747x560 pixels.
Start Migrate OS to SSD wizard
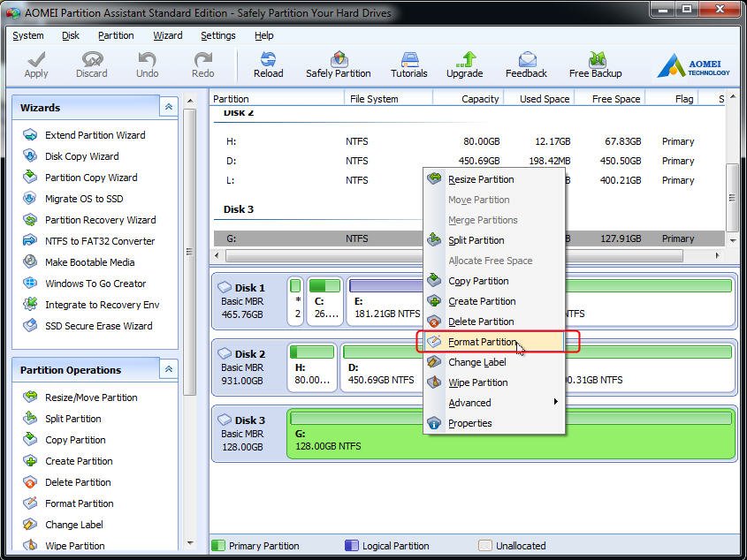pyautogui.click(x=72, y=199)
